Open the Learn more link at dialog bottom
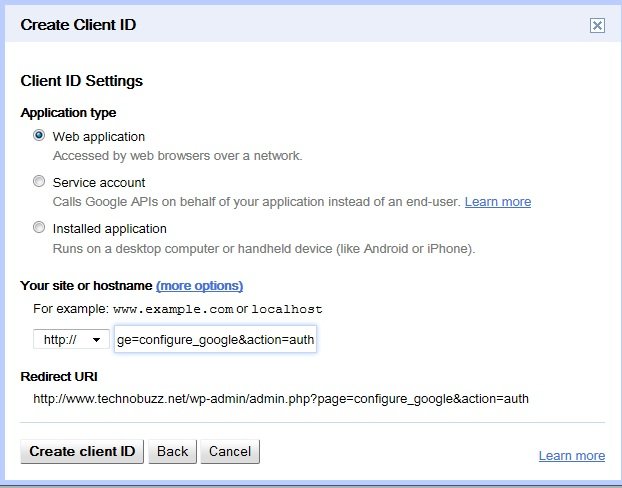Viewport: 622px width, 488px height. point(572,456)
